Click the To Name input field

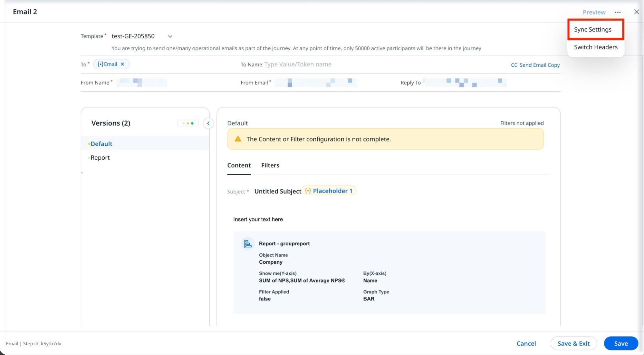click(298, 64)
